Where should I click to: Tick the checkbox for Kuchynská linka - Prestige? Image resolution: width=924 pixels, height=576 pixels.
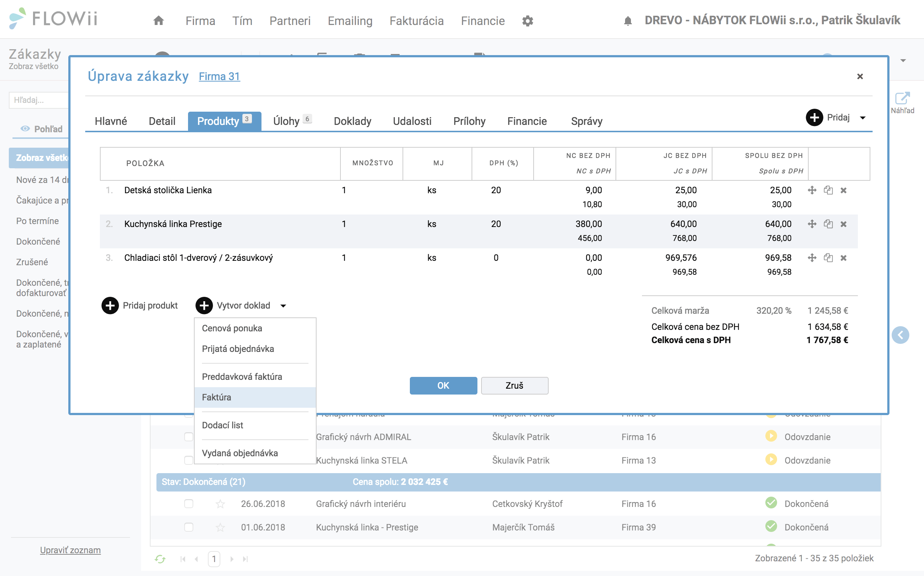(188, 527)
